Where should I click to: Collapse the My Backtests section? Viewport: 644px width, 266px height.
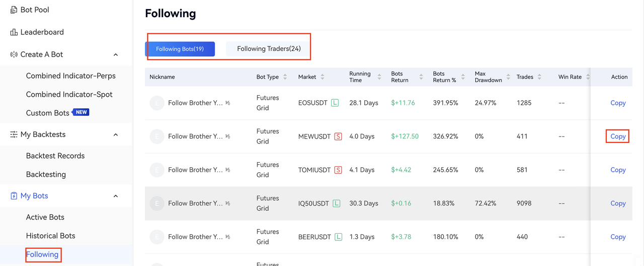point(116,135)
